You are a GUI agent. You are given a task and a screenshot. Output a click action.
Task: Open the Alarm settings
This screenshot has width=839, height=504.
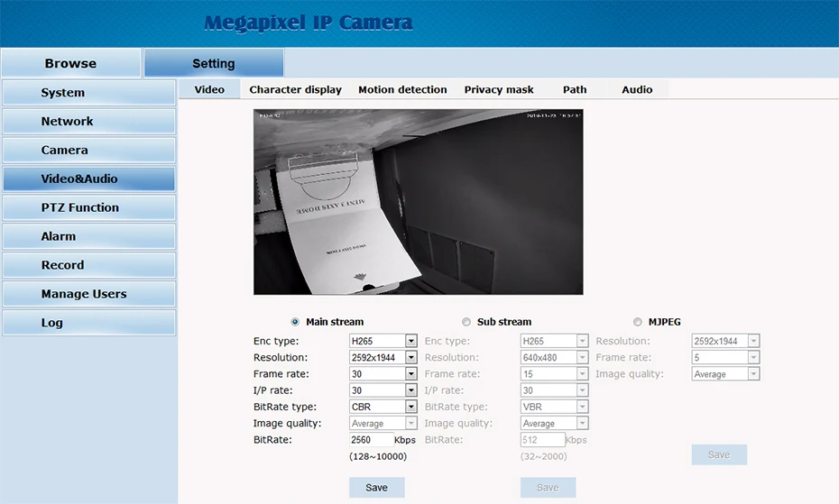[88, 236]
